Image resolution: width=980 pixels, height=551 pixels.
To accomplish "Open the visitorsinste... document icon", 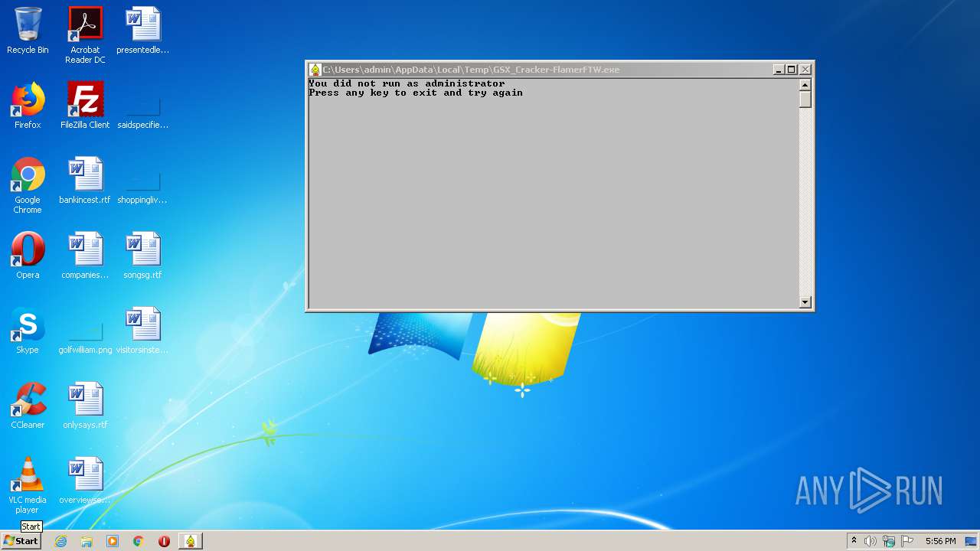I will point(142,331).
